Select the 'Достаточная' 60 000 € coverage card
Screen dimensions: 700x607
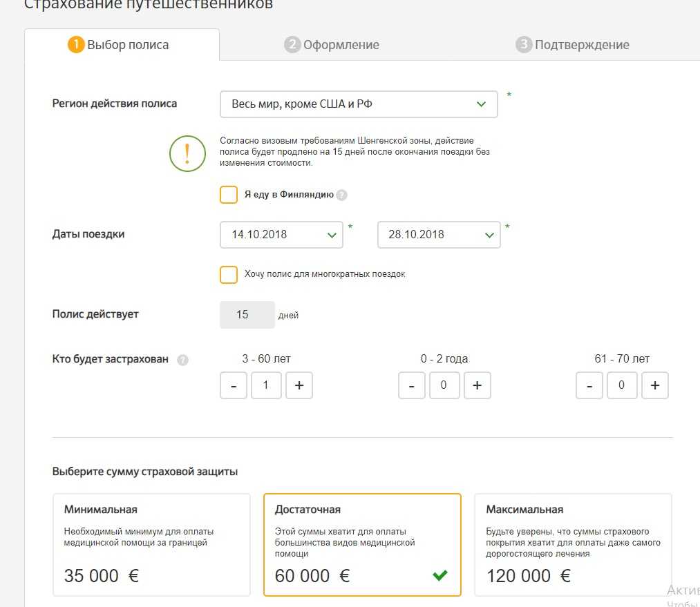click(362, 544)
